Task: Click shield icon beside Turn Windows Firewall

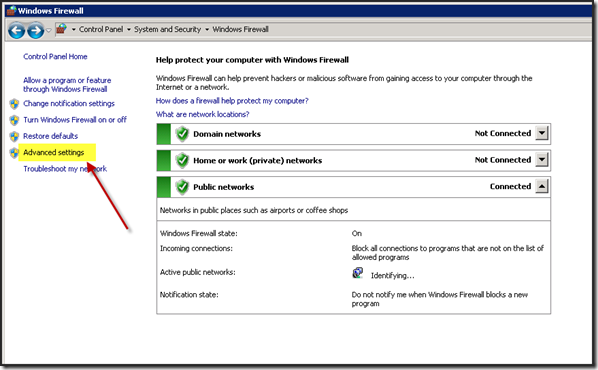Action: 14,120
